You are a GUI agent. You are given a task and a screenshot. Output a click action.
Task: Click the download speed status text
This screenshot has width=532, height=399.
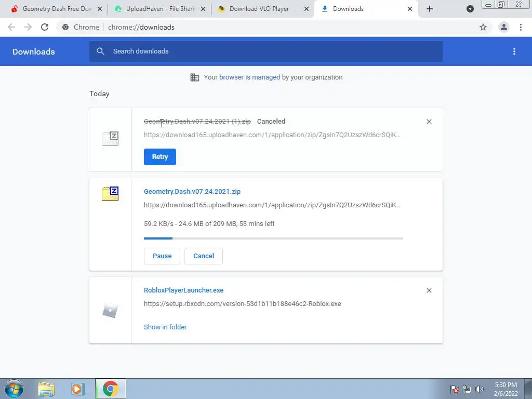(209, 224)
